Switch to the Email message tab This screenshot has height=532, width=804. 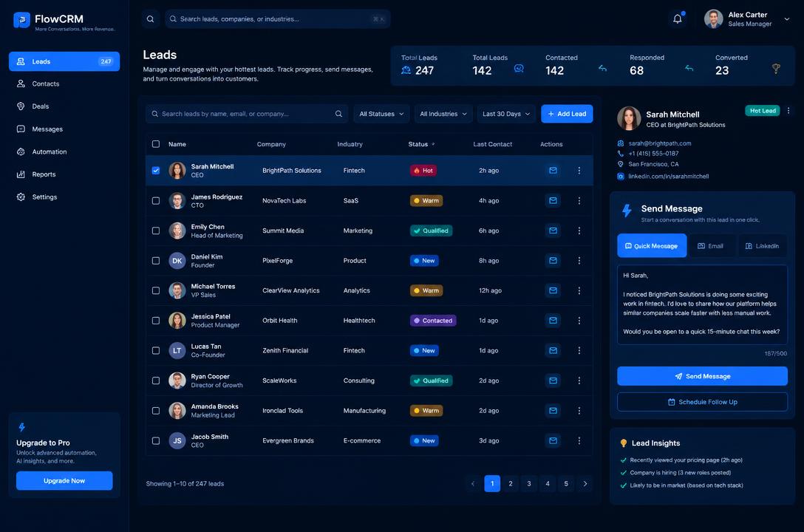pyautogui.click(x=711, y=246)
